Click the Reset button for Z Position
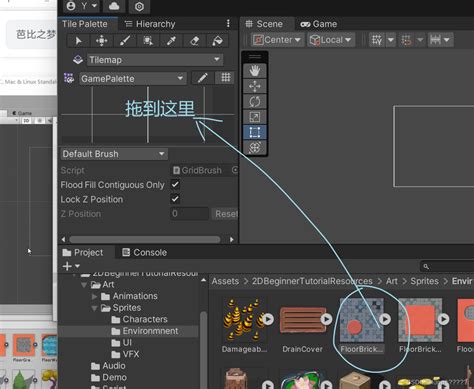Screen dimensions: 474x389 tap(225, 214)
